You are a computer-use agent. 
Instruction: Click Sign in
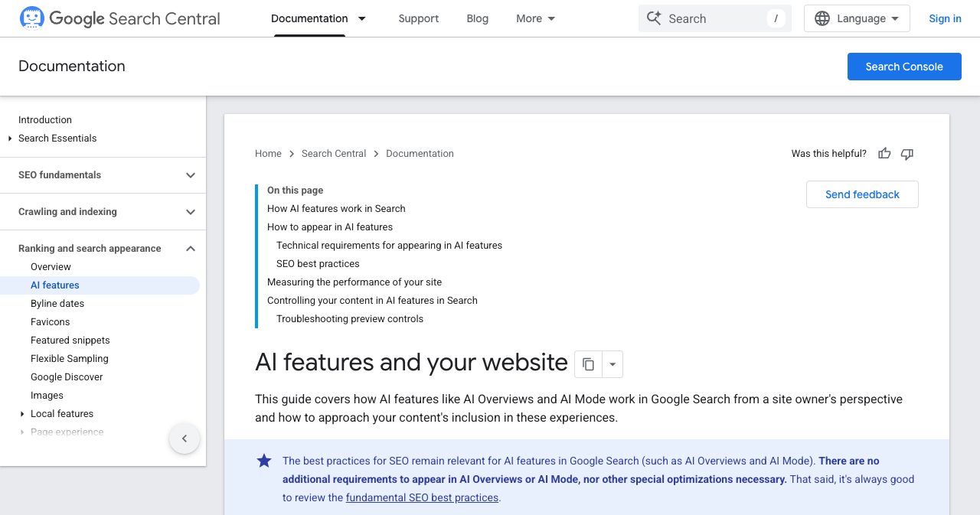click(945, 18)
